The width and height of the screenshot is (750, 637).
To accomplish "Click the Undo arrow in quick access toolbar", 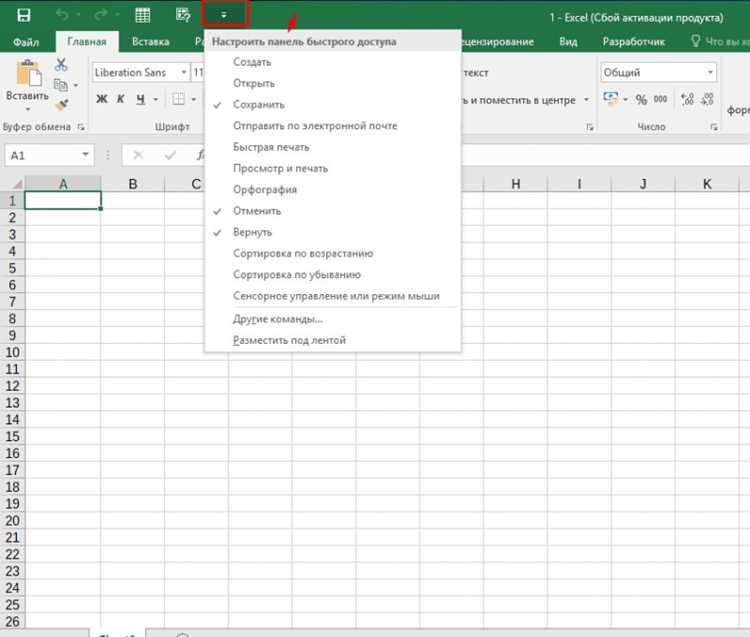I will (62, 15).
